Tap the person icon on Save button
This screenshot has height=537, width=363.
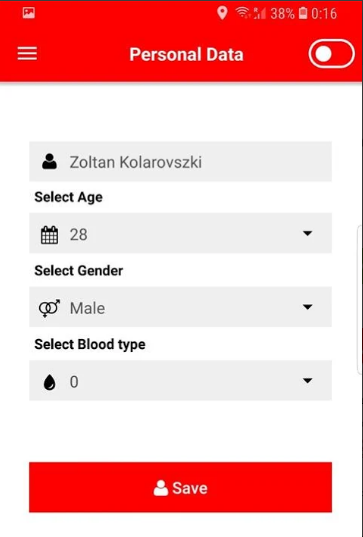(161, 488)
